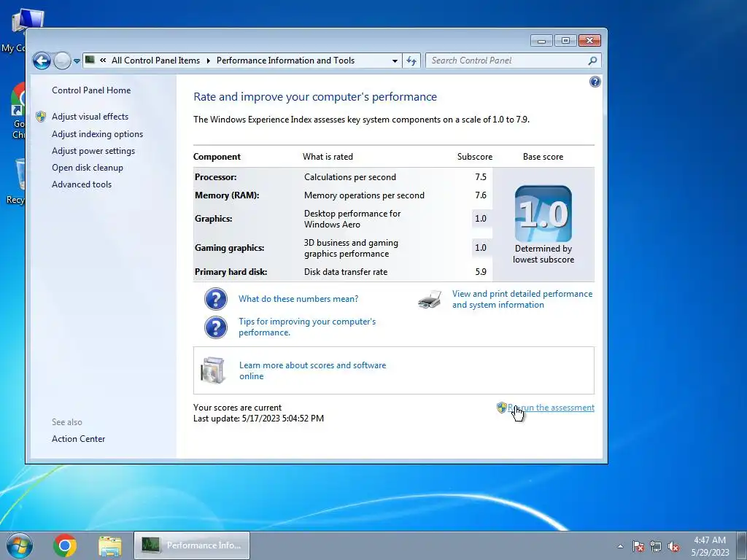This screenshot has width=747, height=560.
Task: Open the recent pages dropdown arrow
Action: point(77,61)
